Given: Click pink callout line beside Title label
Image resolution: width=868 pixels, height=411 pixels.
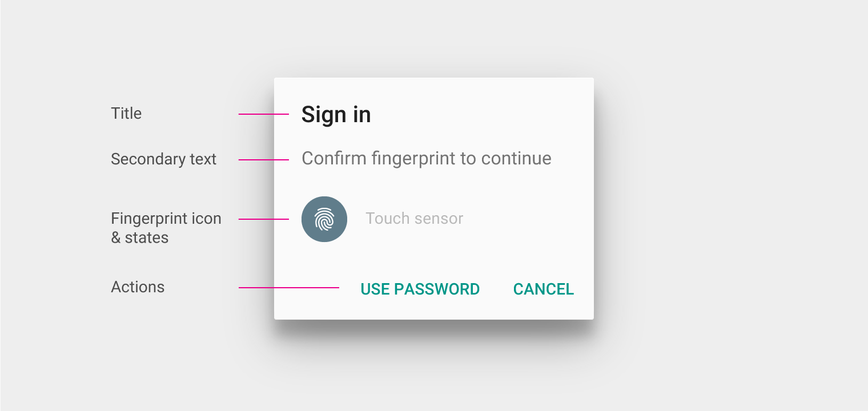Looking at the screenshot, I should point(264,114).
